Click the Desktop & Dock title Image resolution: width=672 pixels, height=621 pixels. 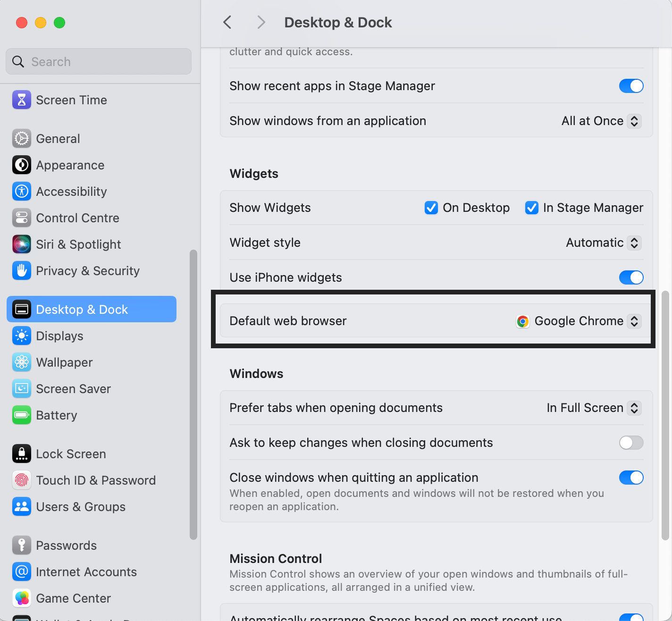tap(338, 22)
